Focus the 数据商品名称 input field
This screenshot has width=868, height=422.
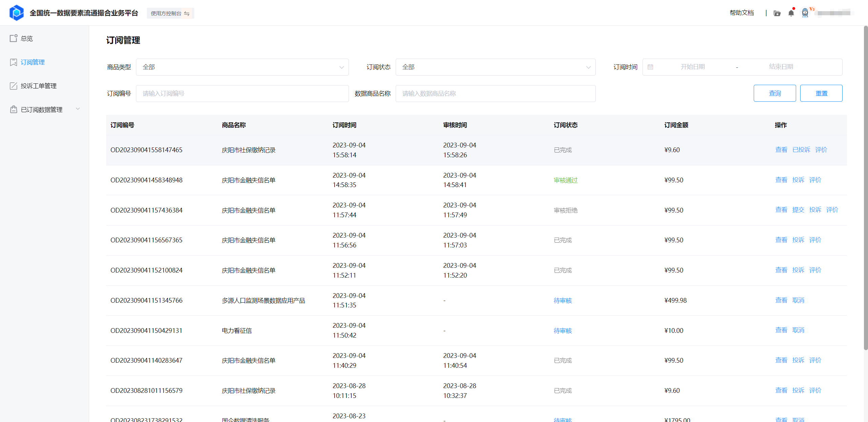495,94
